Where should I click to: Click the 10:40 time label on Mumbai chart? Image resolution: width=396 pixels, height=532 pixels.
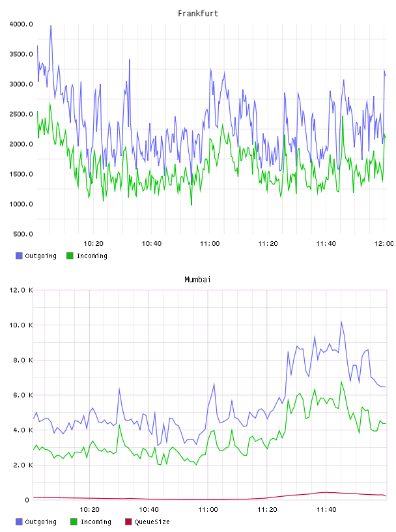(148, 510)
